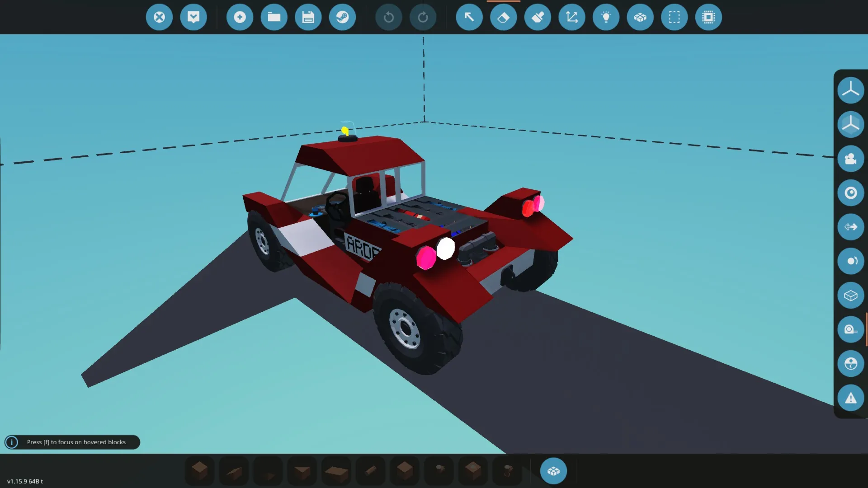Select the first cube block in hotbar
The image size is (868, 488).
(199, 471)
